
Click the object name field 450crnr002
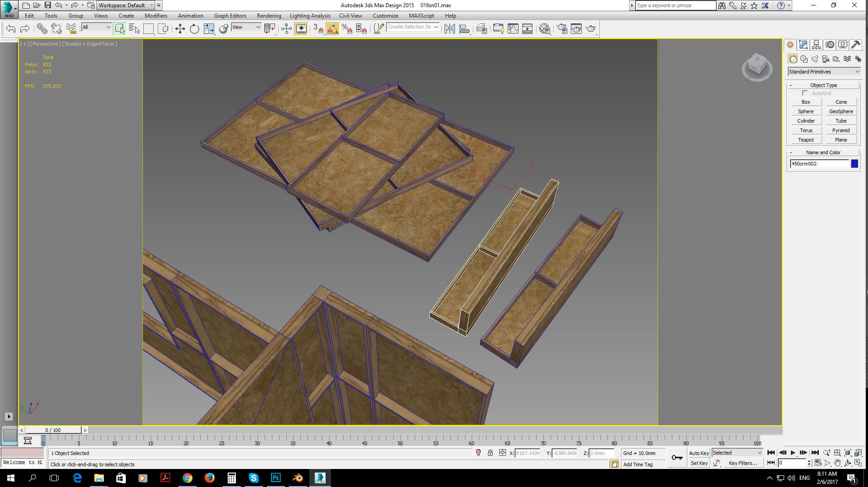tap(819, 164)
